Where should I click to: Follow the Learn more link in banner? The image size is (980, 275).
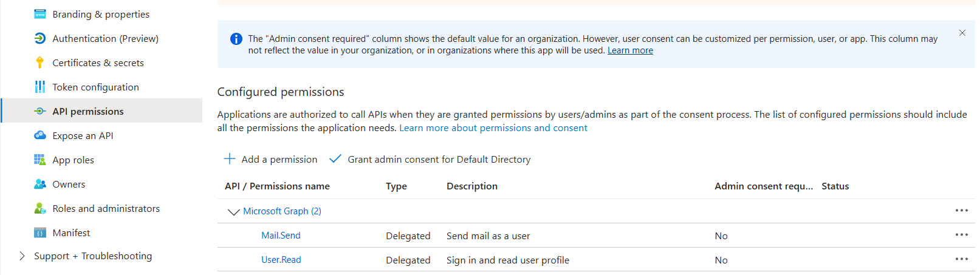[x=630, y=50]
